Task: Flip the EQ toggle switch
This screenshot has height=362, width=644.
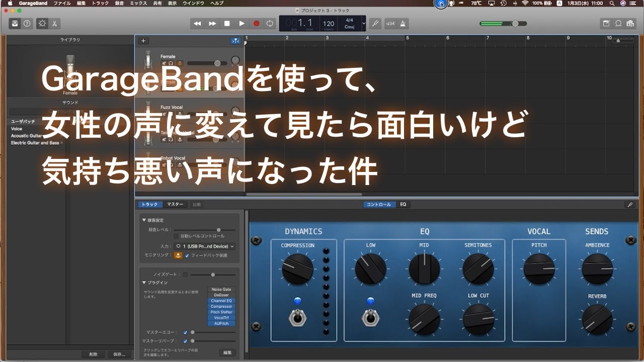Action: click(371, 317)
